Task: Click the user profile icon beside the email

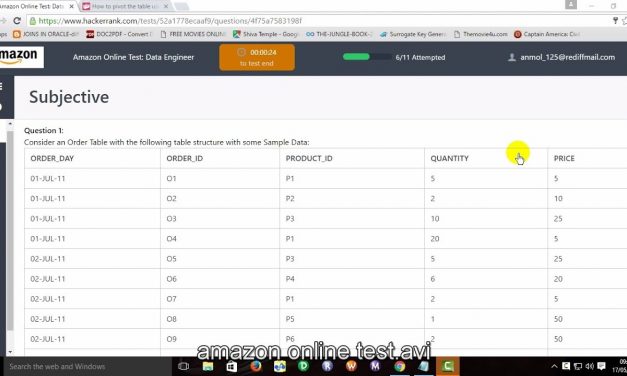Action: (x=511, y=57)
